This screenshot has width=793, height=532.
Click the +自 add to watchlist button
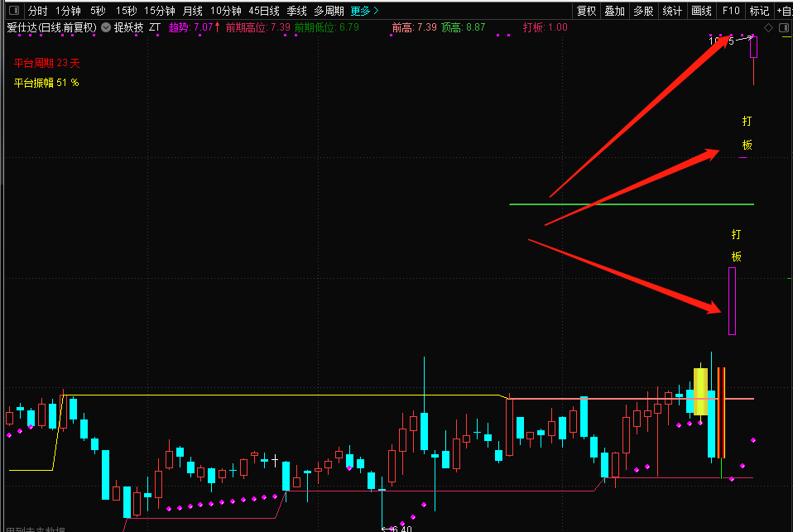785,11
